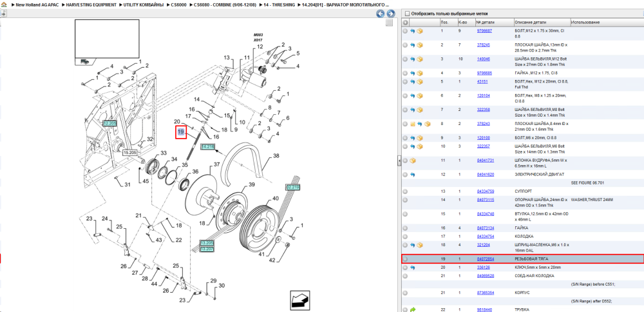Select round marker for part 9706687
The height and width of the screenshot is (312, 644).
point(405,31)
